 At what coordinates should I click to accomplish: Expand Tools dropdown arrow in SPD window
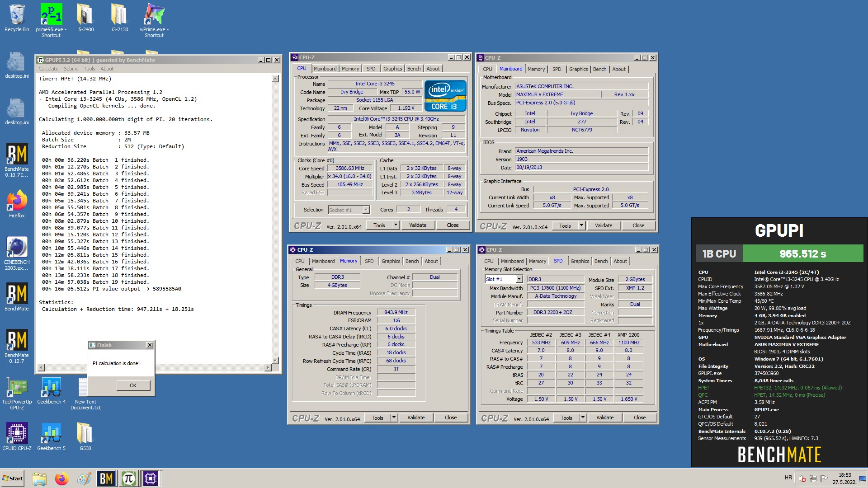coord(583,418)
